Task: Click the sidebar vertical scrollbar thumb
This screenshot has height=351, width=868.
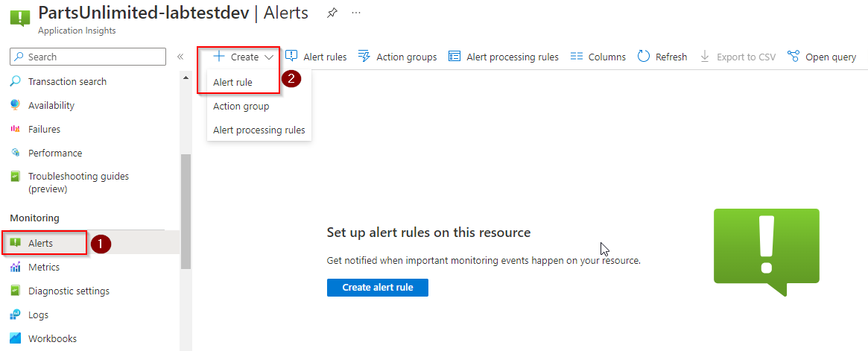Action: 186,212
